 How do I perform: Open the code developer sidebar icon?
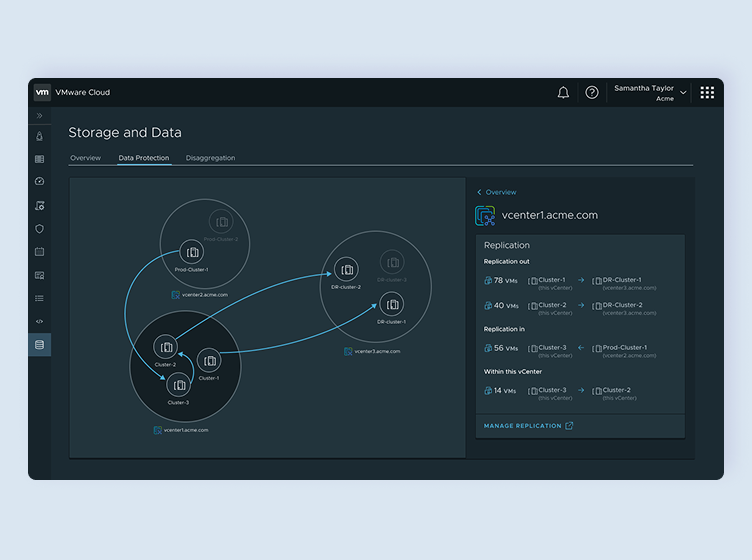pyautogui.click(x=39, y=321)
